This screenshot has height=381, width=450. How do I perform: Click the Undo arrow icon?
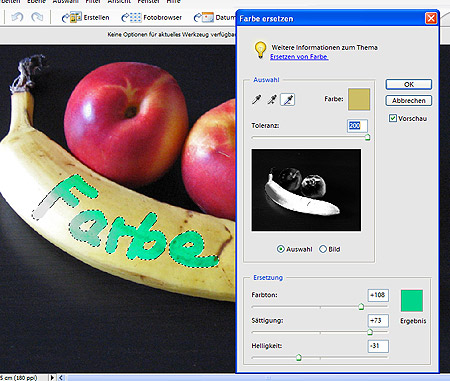pyautogui.click(x=17, y=17)
